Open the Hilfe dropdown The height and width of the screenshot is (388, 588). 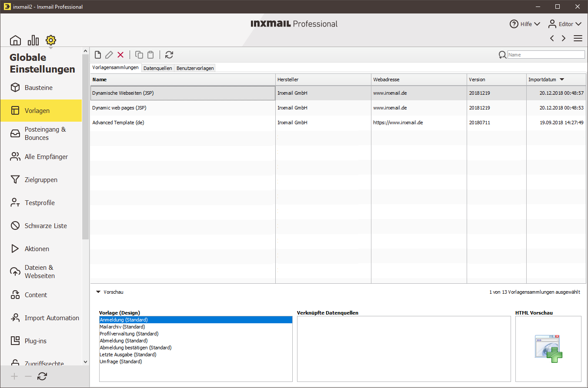[x=525, y=24]
